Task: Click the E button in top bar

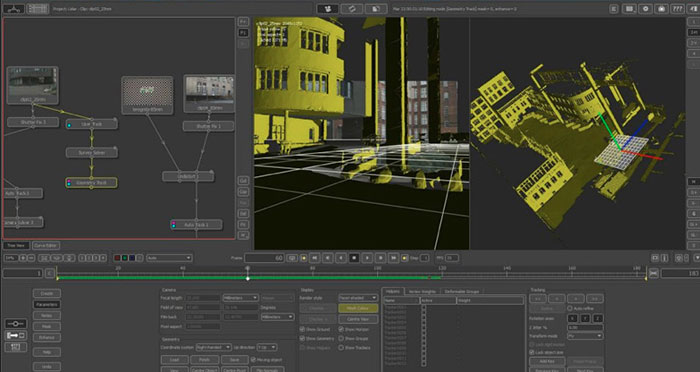Action: tap(614, 9)
